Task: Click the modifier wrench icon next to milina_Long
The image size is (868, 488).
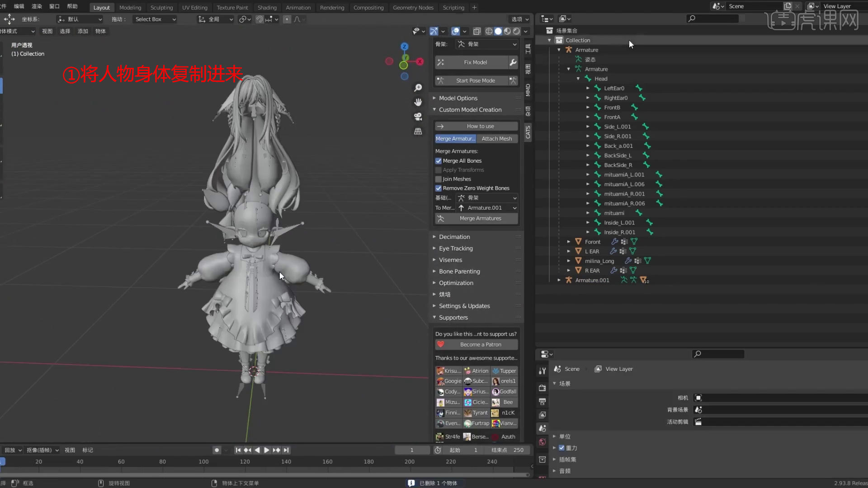Action: 628,261
